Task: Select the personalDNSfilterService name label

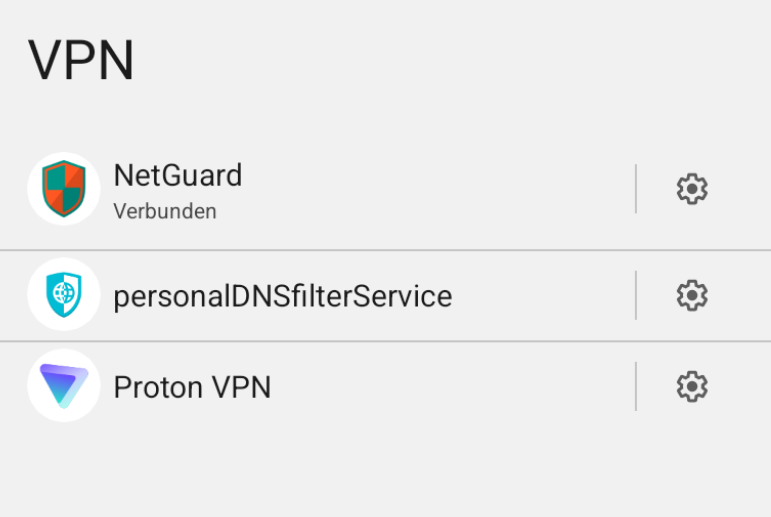Action: [x=283, y=296]
